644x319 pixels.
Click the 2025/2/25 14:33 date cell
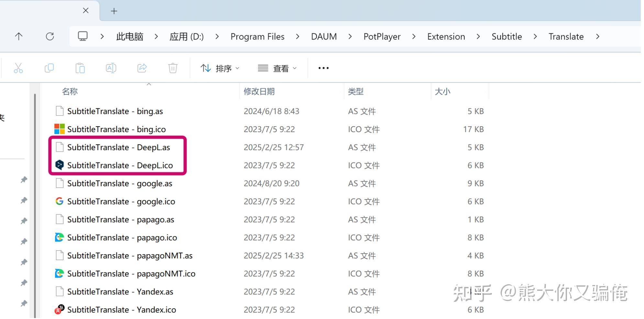coord(274,256)
